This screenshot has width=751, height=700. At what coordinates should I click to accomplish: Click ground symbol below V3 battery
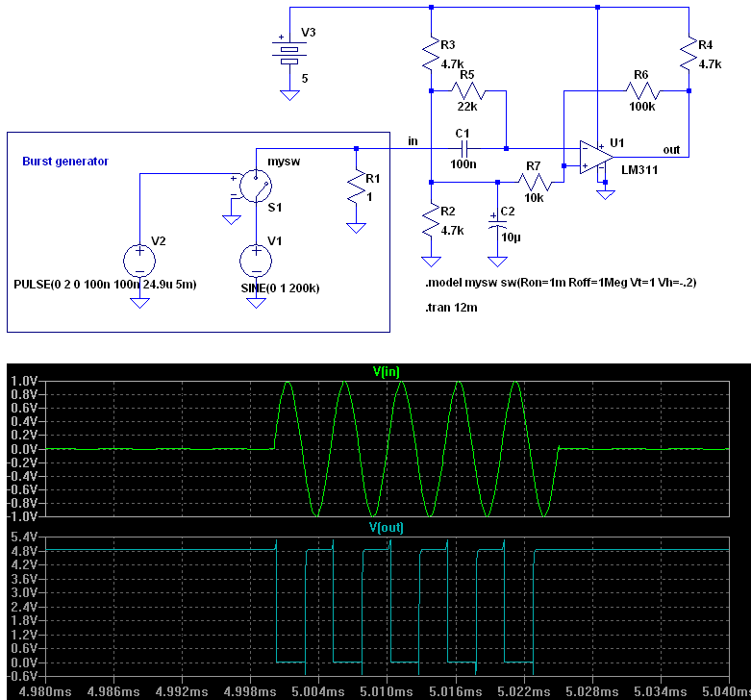[x=289, y=95]
